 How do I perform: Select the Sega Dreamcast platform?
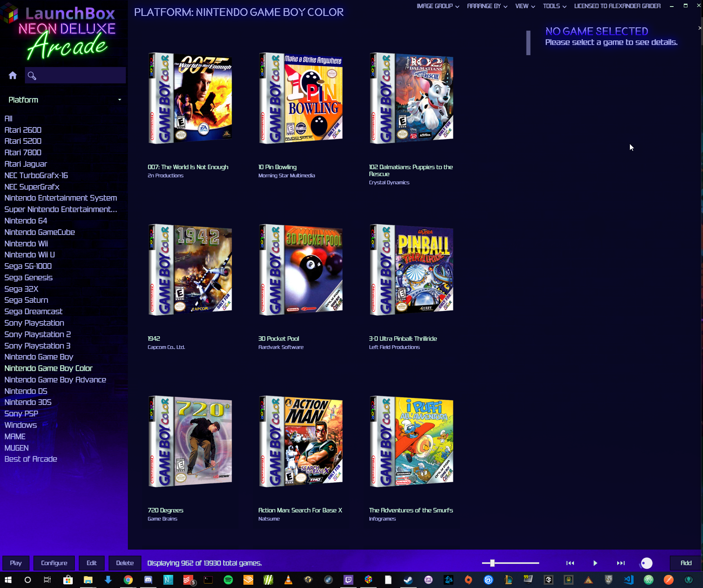point(33,311)
